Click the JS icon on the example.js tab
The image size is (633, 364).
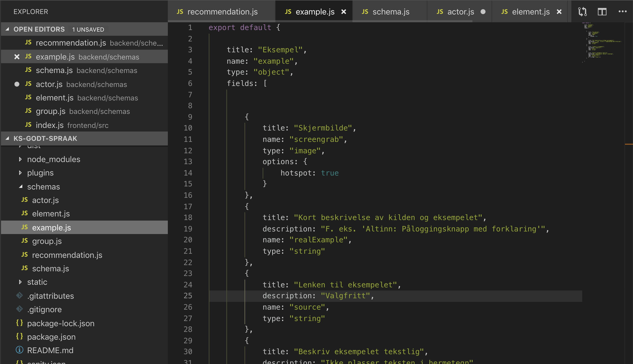pyautogui.click(x=288, y=12)
